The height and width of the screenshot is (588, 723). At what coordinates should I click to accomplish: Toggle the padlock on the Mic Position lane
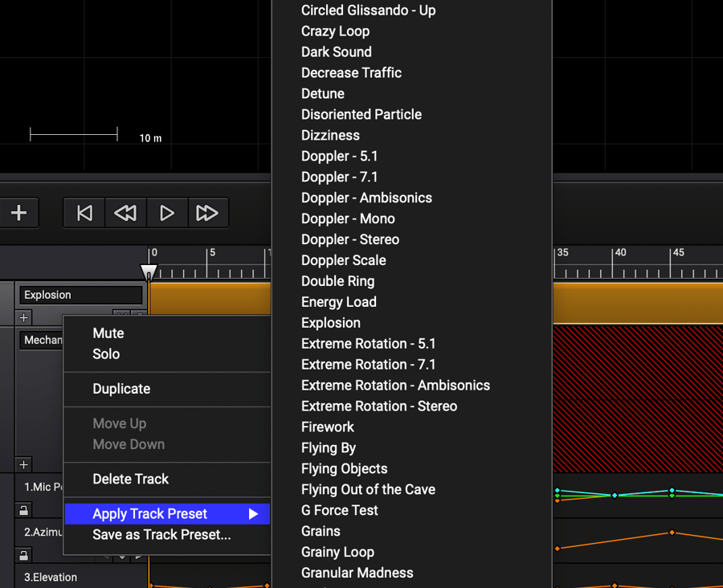[x=24, y=510]
